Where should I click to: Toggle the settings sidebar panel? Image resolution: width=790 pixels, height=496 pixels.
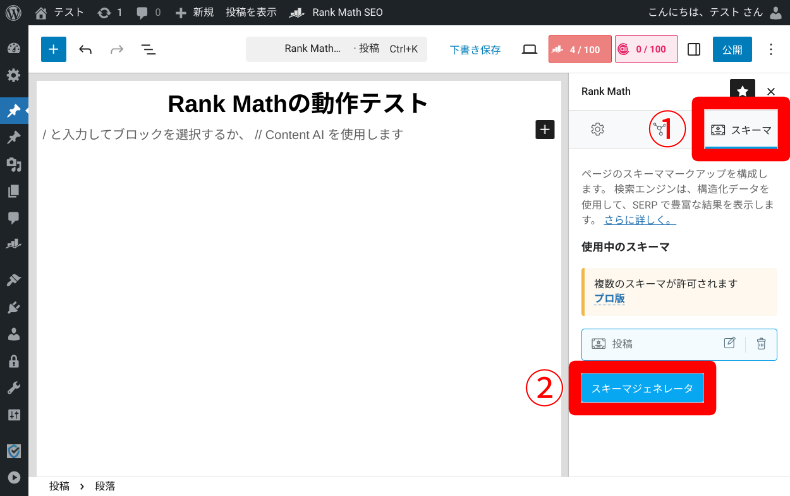[x=694, y=49]
